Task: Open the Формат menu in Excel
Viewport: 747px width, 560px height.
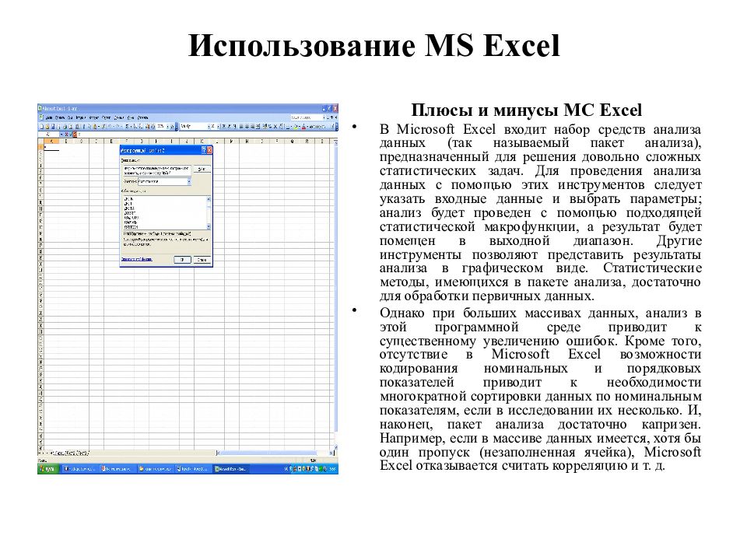Action: pyautogui.click(x=94, y=118)
